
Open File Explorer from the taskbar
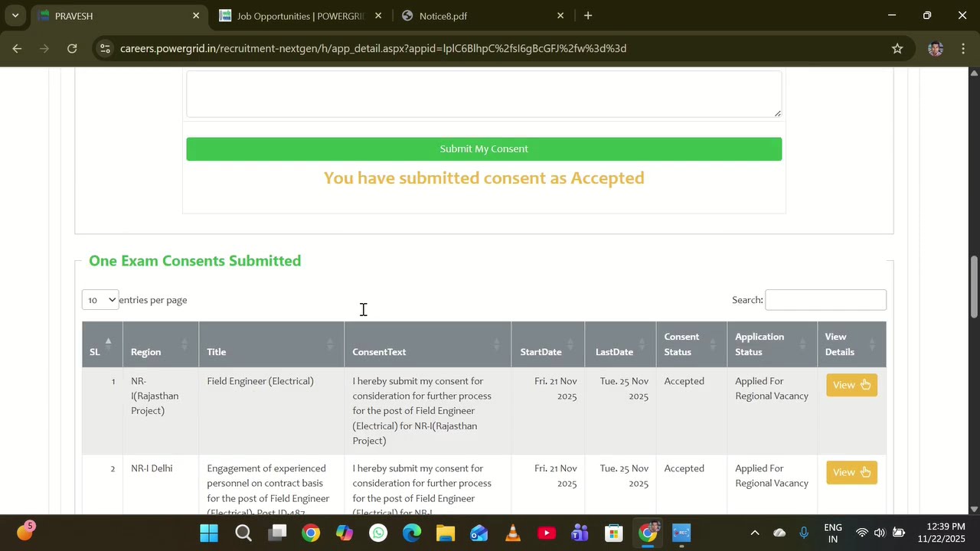coord(446,533)
